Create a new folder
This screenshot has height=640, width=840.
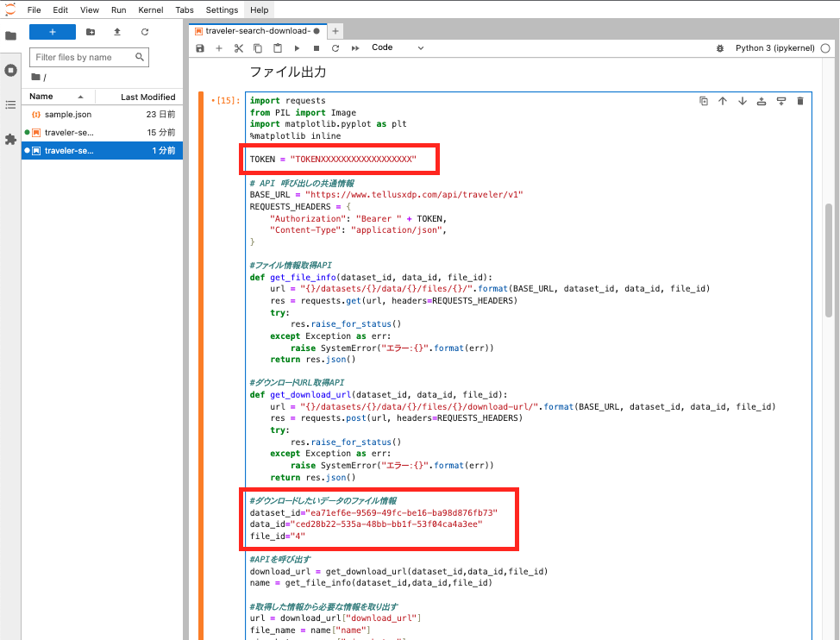coord(91,32)
